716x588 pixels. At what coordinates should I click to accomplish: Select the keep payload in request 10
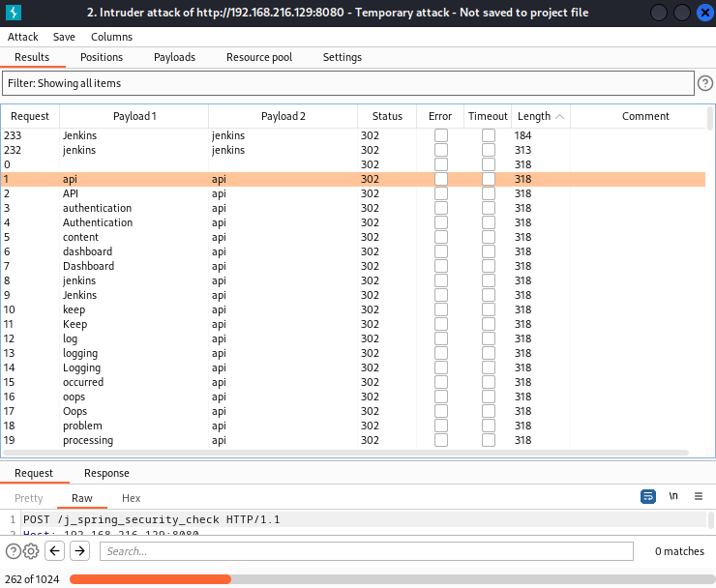coord(74,310)
